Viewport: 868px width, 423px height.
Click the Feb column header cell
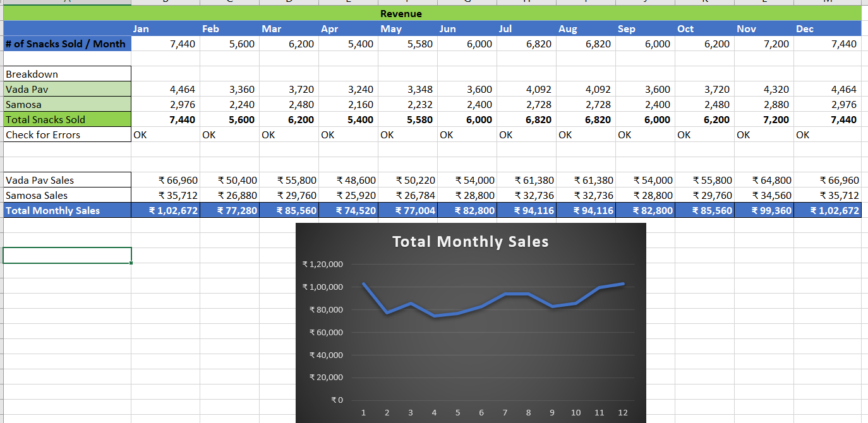(229, 28)
